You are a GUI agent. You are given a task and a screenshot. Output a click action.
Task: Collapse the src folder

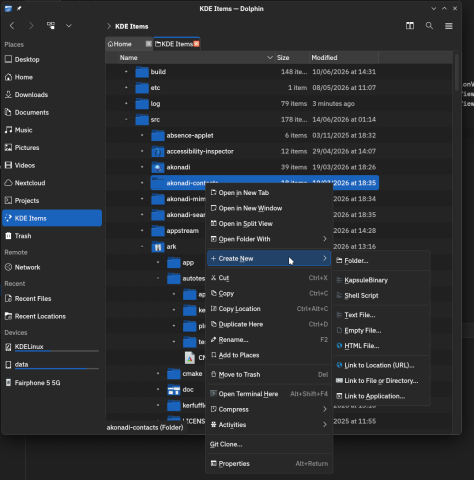point(126,119)
